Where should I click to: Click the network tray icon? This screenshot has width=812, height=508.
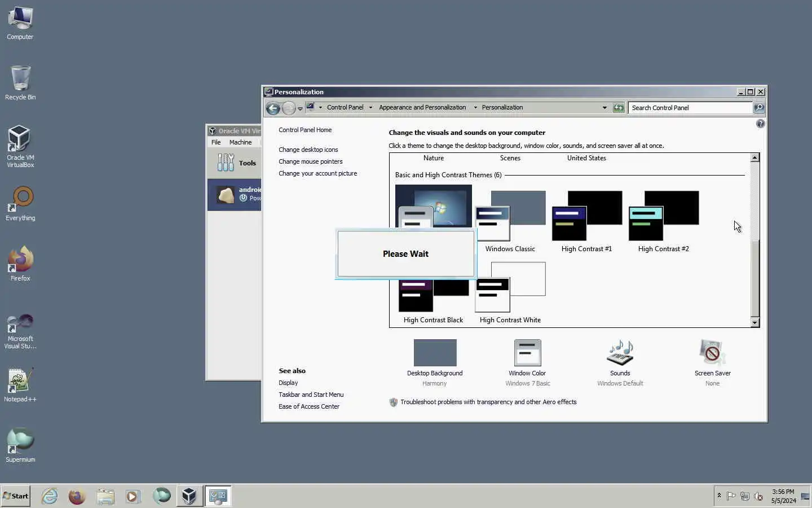[x=745, y=496]
